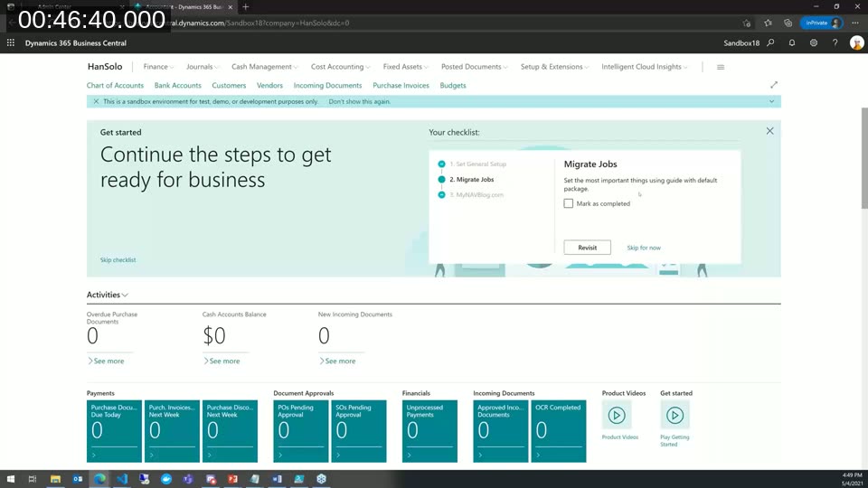Screen dimensions: 868x488
Task: Open a new browser tab
Action: [246, 6]
